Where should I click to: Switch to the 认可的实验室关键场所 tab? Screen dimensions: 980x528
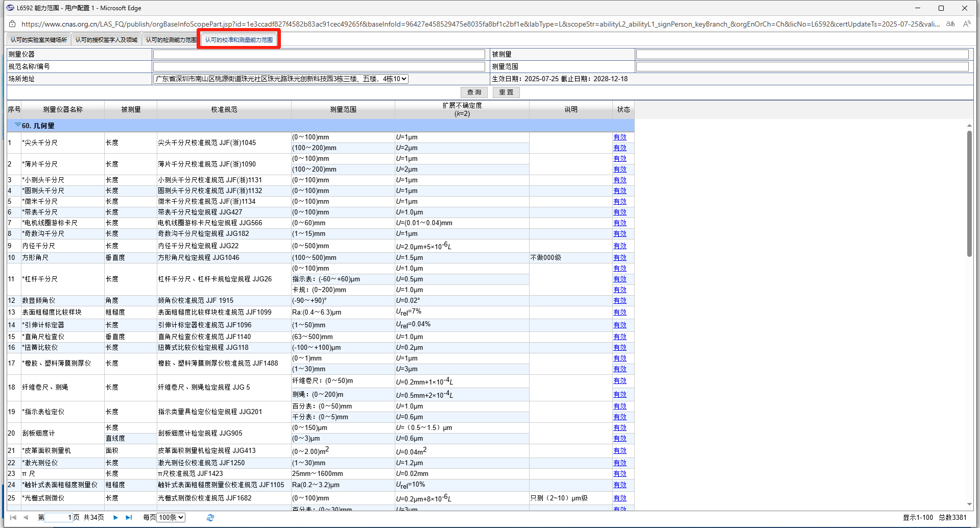(39, 40)
